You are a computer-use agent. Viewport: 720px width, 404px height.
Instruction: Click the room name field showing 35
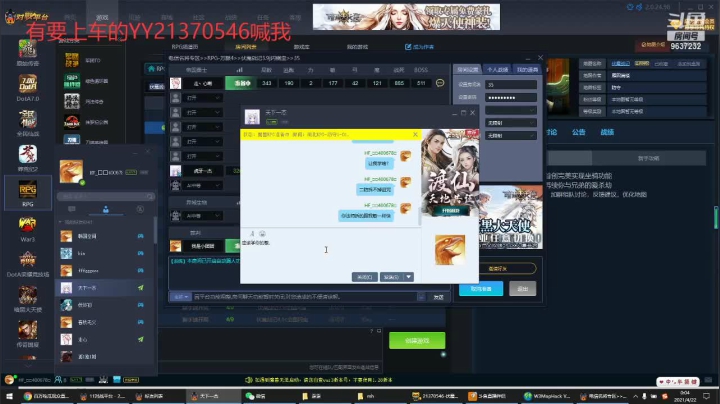[511, 84]
